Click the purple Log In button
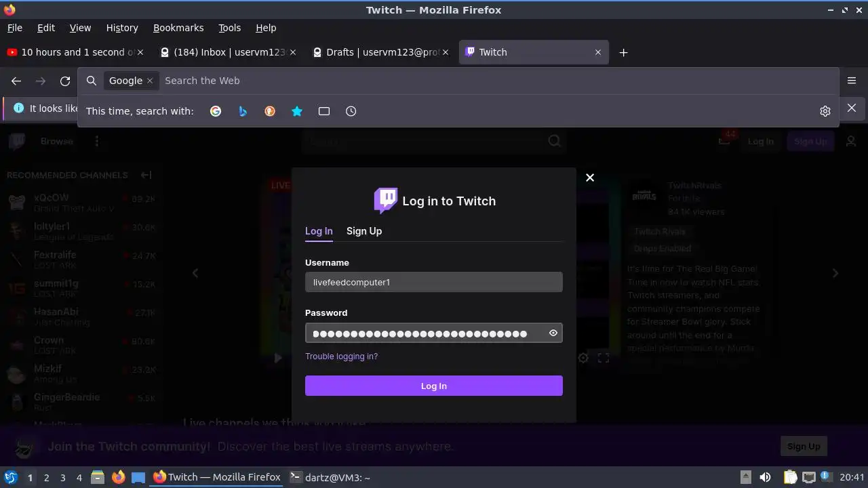The height and width of the screenshot is (488, 868). pyautogui.click(x=434, y=386)
